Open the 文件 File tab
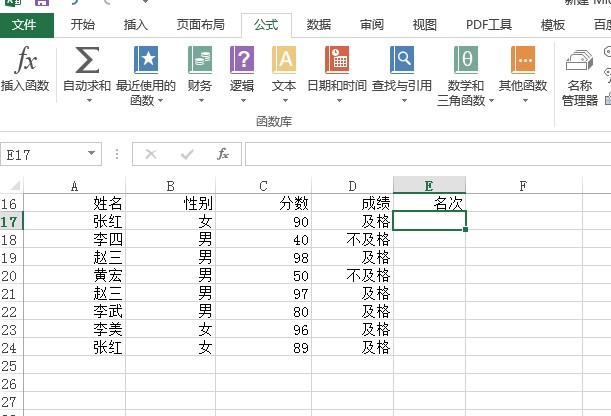This screenshot has height=416, width=611. coord(26,25)
